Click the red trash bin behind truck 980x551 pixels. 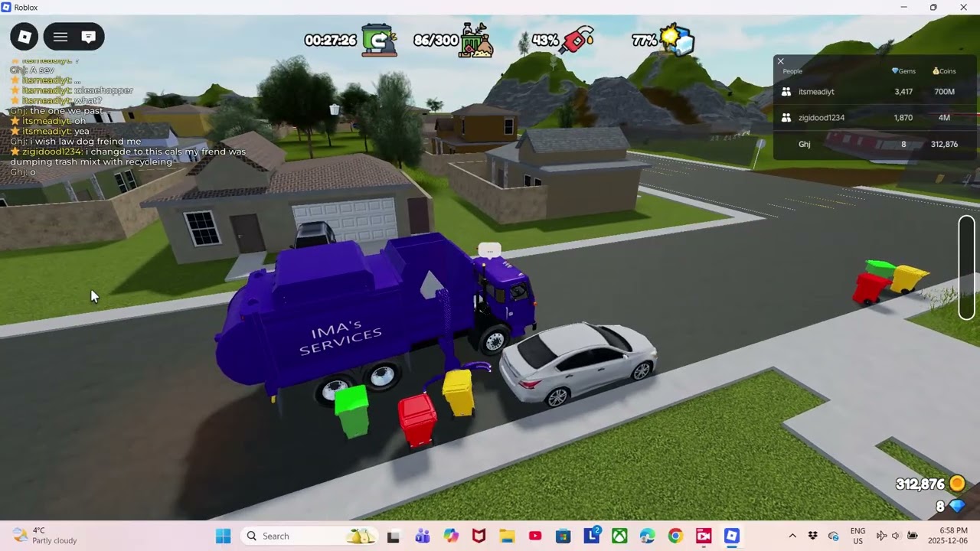tap(417, 420)
